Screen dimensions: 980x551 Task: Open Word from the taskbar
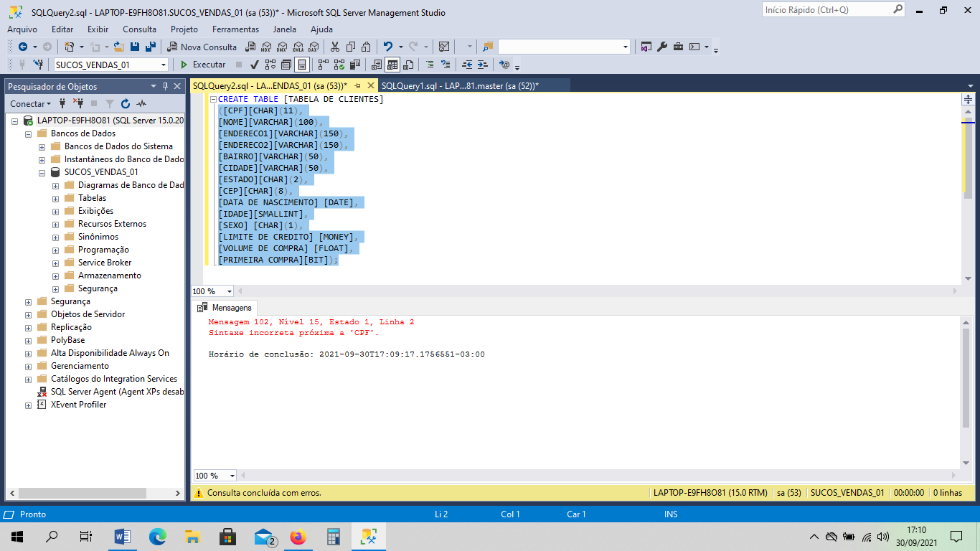click(x=122, y=536)
